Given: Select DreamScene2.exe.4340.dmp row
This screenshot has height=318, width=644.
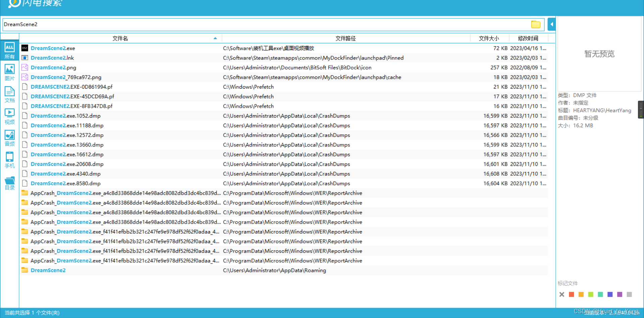Looking at the screenshot, I should click(283, 174).
